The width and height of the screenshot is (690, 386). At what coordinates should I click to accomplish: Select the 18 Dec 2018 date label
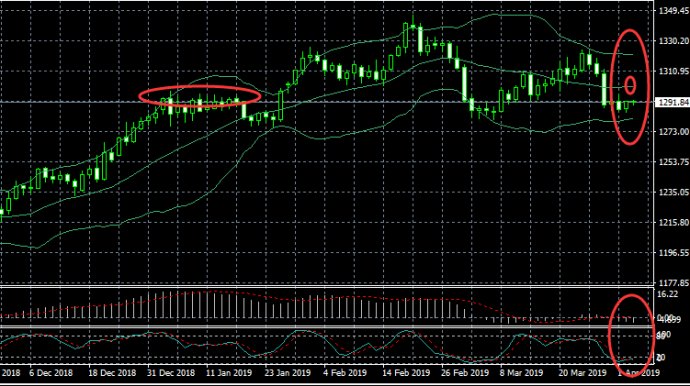pyautogui.click(x=112, y=373)
